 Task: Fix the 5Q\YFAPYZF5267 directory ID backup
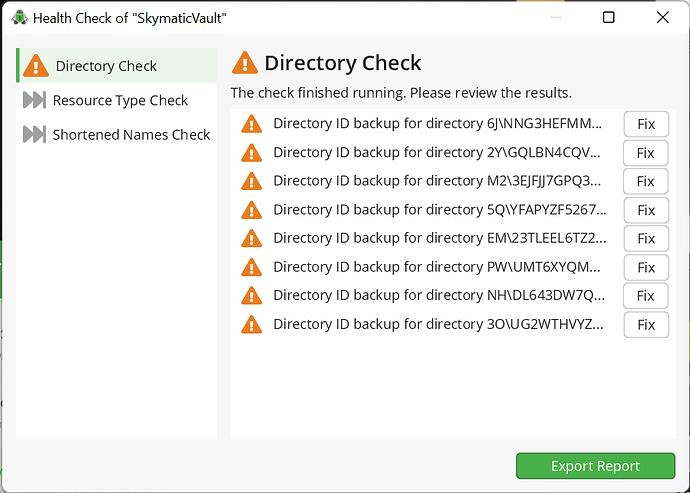[646, 210]
